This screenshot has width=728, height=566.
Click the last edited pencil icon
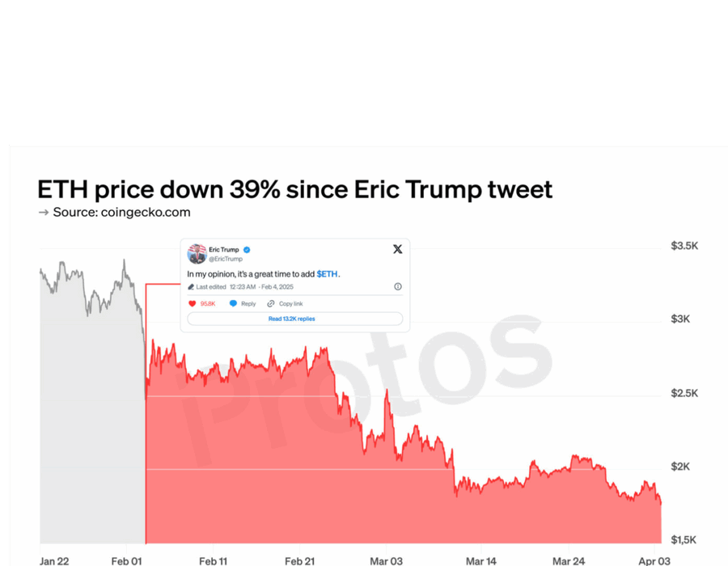tap(191, 287)
